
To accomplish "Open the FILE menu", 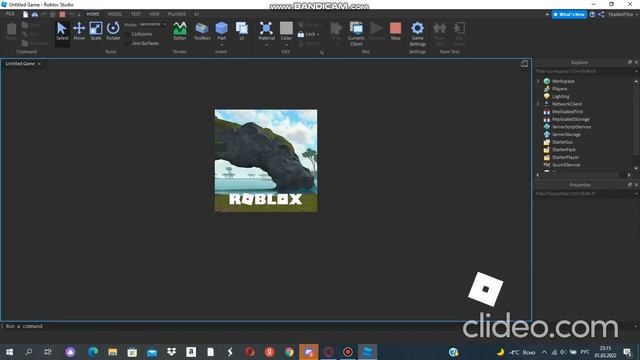I will click(10, 14).
